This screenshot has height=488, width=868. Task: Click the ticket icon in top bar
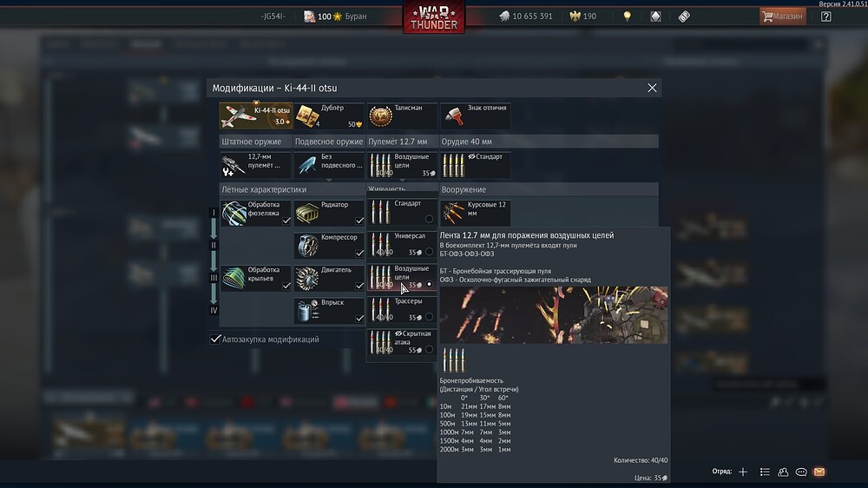684,16
